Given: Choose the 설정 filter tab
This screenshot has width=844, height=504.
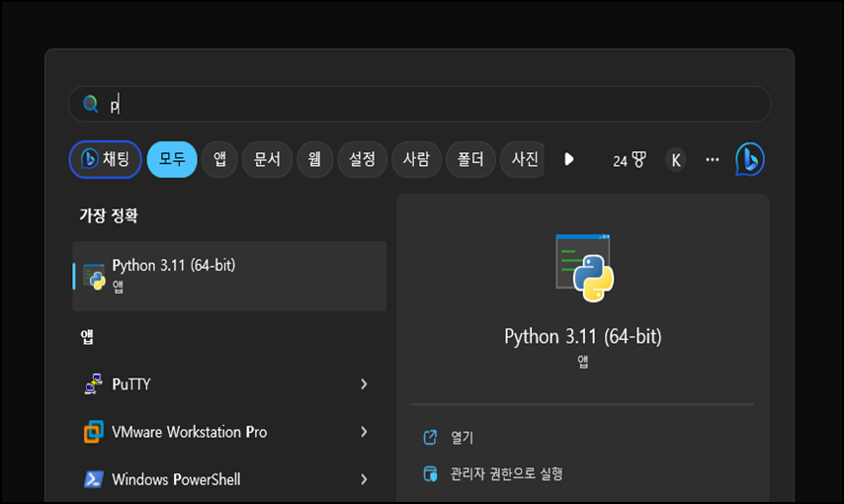Looking at the screenshot, I should point(363,159).
